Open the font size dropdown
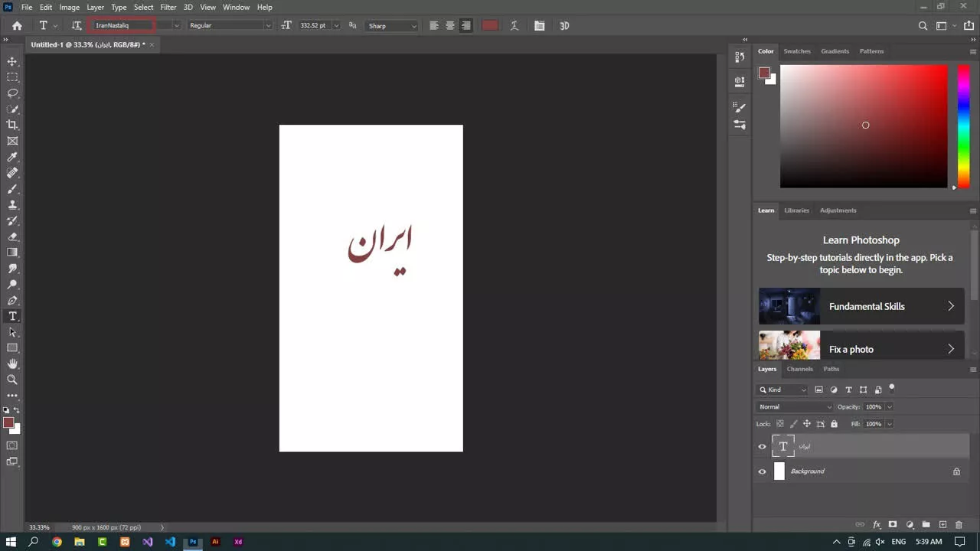 (336, 25)
